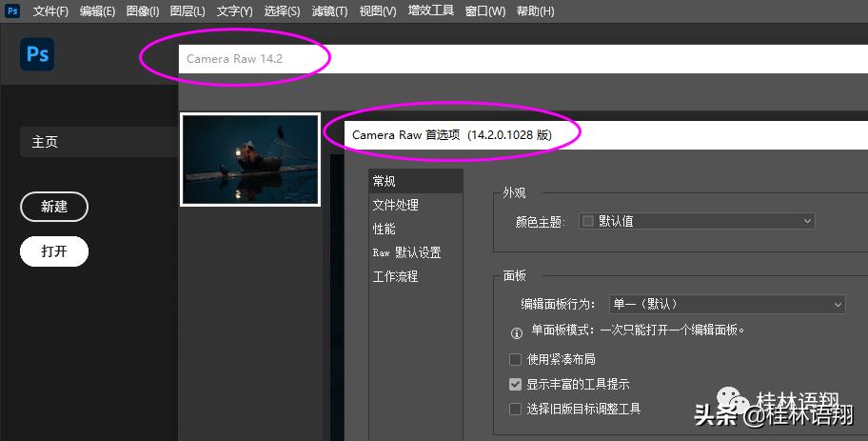Click the 外观 group label

514,192
